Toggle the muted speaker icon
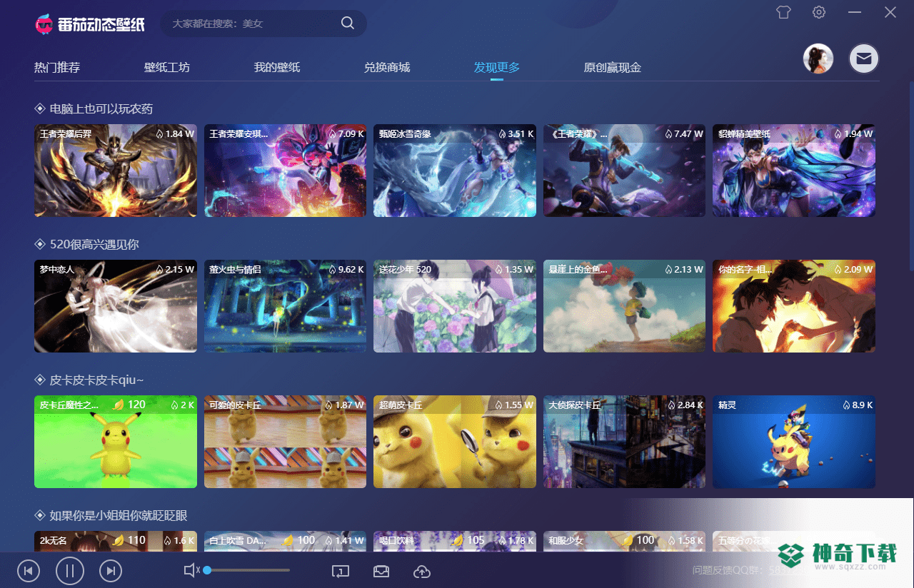 (191, 570)
